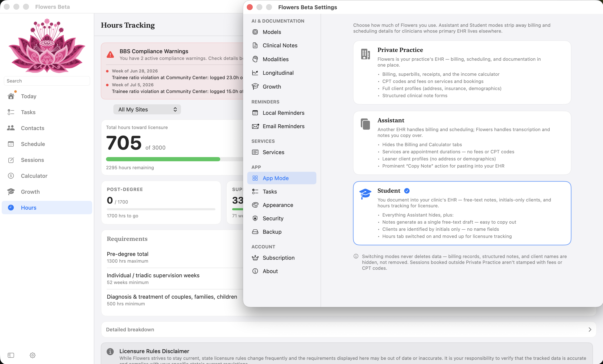Image resolution: width=603 pixels, height=364 pixels.
Task: Click the Modalities head icon
Action: (255, 59)
